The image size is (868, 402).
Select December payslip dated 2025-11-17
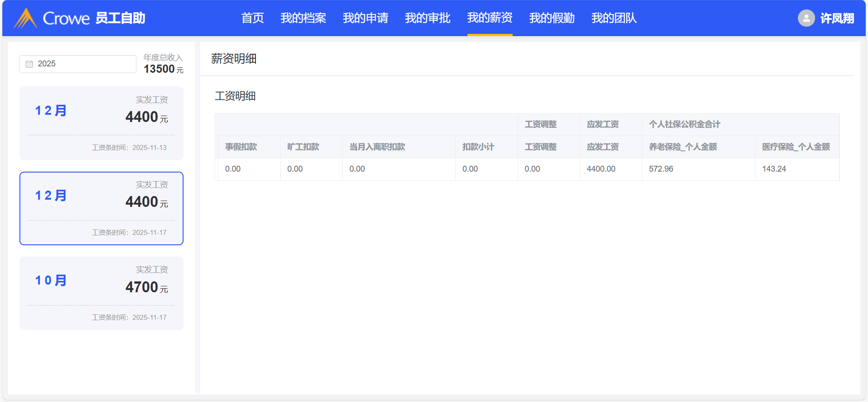(101, 208)
